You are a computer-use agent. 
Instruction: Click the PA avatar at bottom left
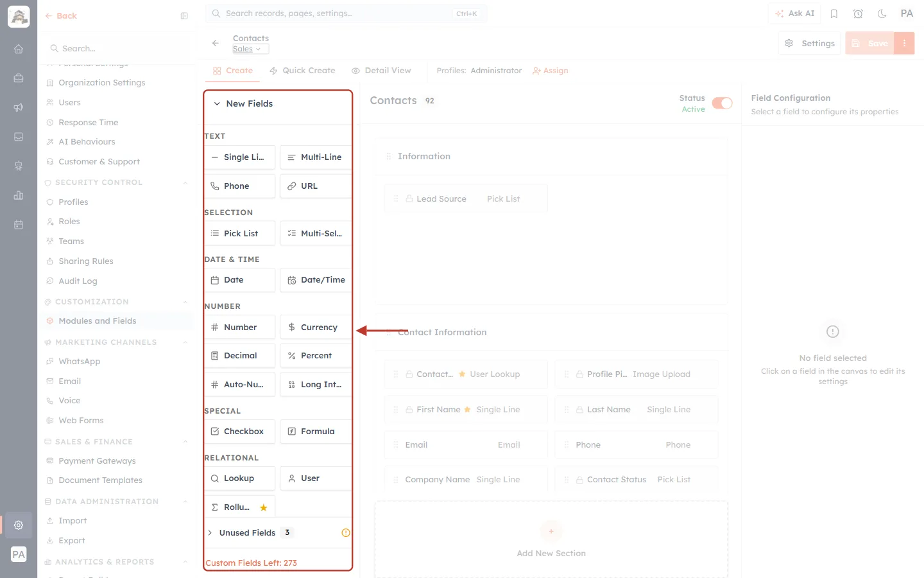[19, 555]
